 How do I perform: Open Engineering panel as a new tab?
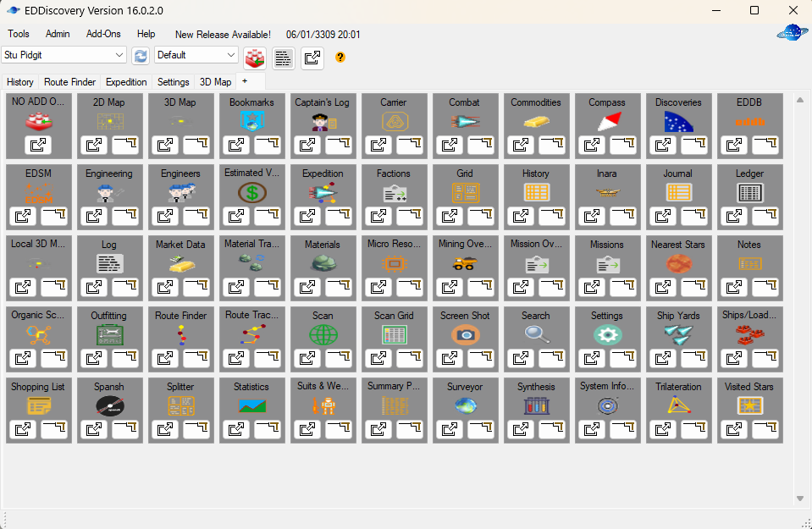(125, 216)
